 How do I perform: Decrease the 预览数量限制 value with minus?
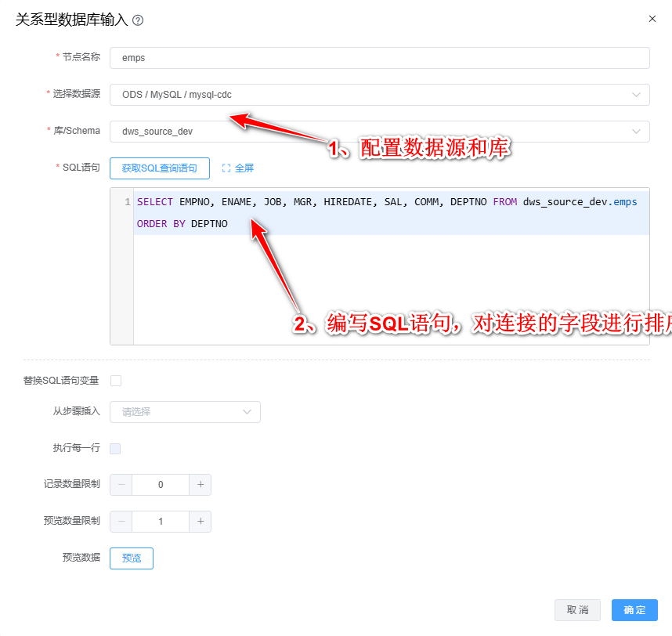click(121, 522)
